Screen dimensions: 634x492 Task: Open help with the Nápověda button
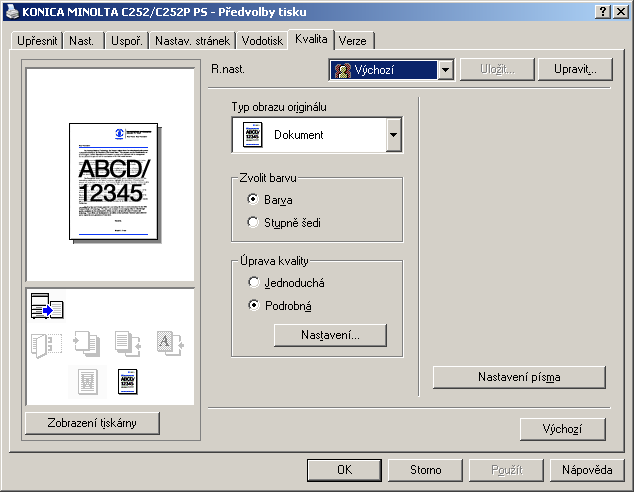(587, 470)
